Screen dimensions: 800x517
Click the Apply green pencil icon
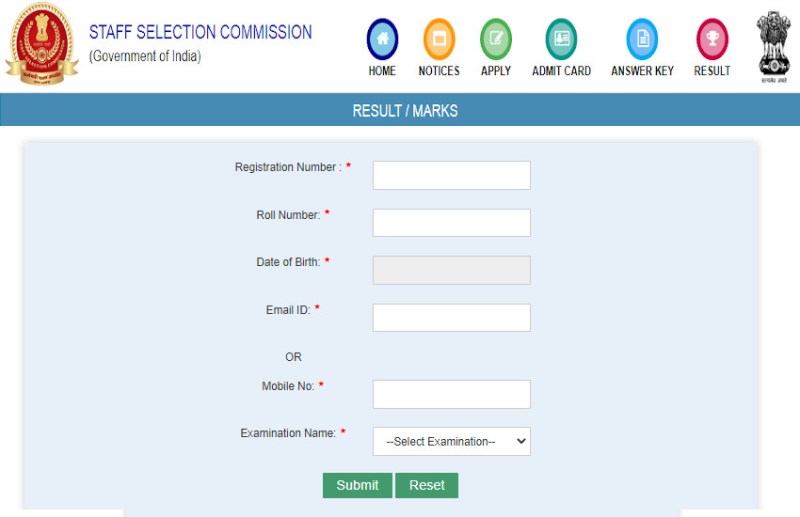pyautogui.click(x=496, y=39)
